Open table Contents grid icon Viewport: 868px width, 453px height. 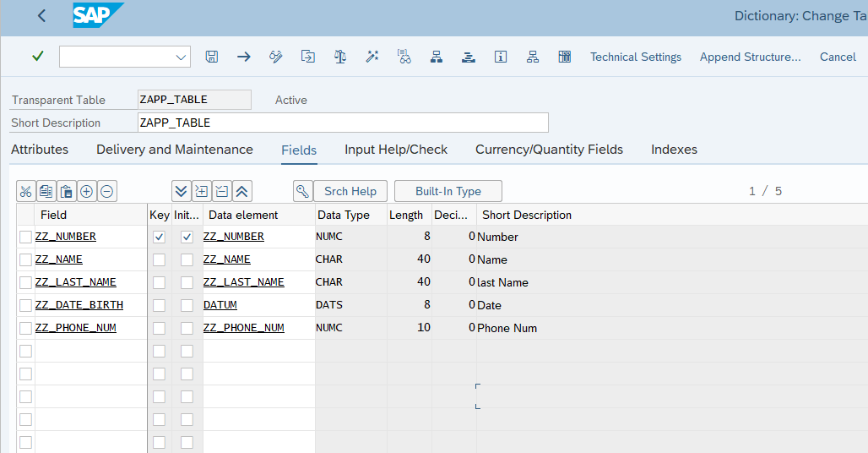click(565, 57)
